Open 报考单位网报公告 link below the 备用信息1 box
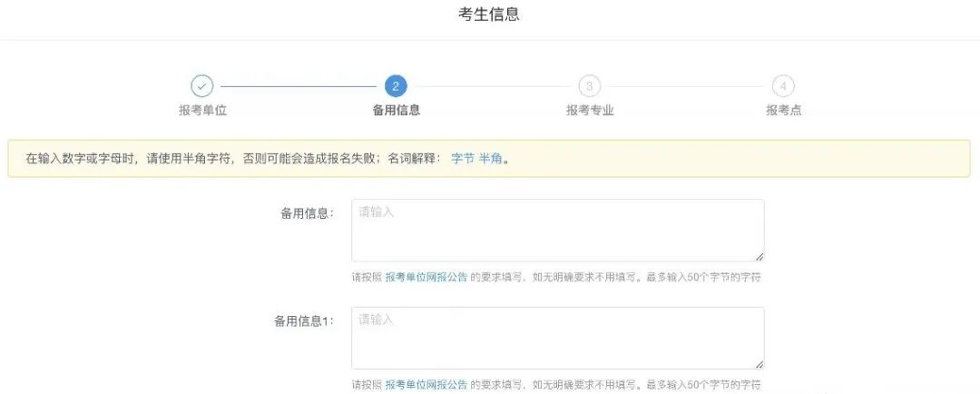Viewport: 980px width, 394px height. click(426, 385)
